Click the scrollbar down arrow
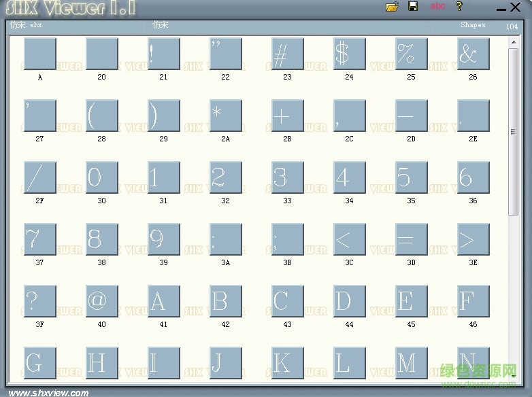This screenshot has width=532, height=397. [x=514, y=373]
